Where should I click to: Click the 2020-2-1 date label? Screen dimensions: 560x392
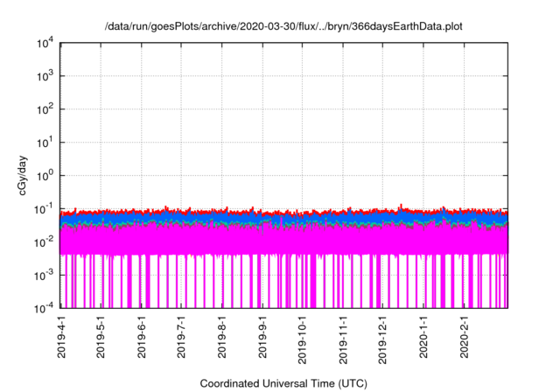tap(464, 337)
